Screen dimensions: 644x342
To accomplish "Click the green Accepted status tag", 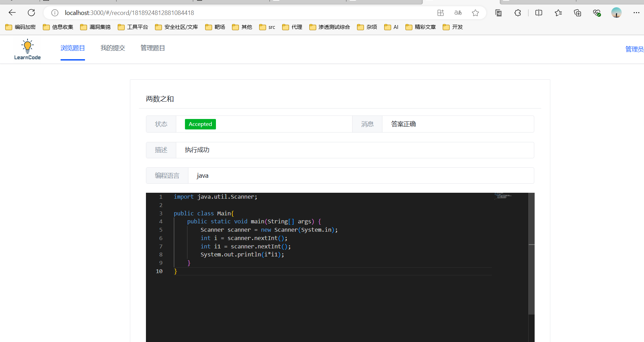I will [200, 124].
